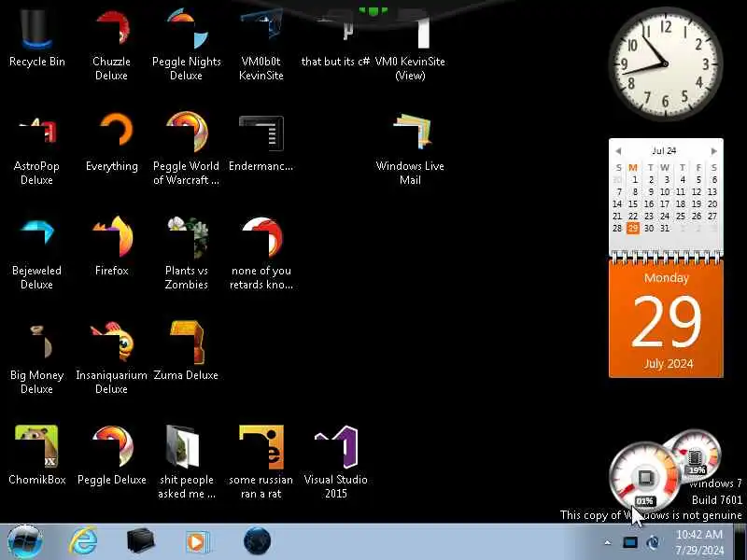
Task: Go to next month in calendar gadget
Action: [713, 151]
